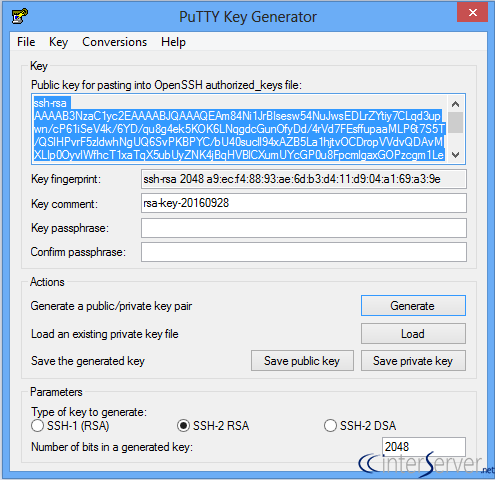Click the public key scroll down arrow
495x480 pixels.
tap(455, 155)
